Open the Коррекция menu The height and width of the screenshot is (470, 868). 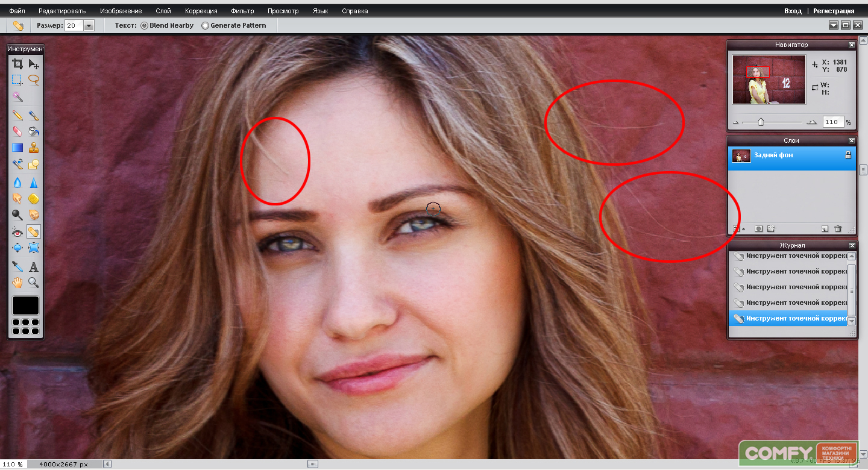click(x=201, y=11)
